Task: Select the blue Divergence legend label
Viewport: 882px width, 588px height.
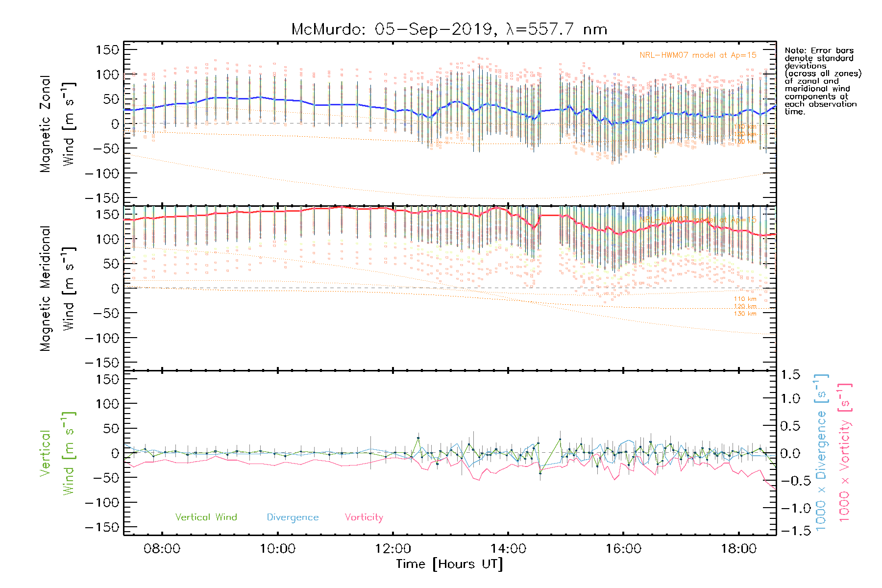Action: (293, 517)
